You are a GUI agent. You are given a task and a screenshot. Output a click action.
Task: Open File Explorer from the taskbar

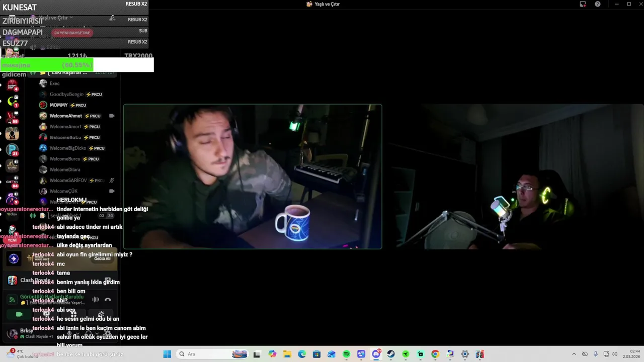pos(287,354)
